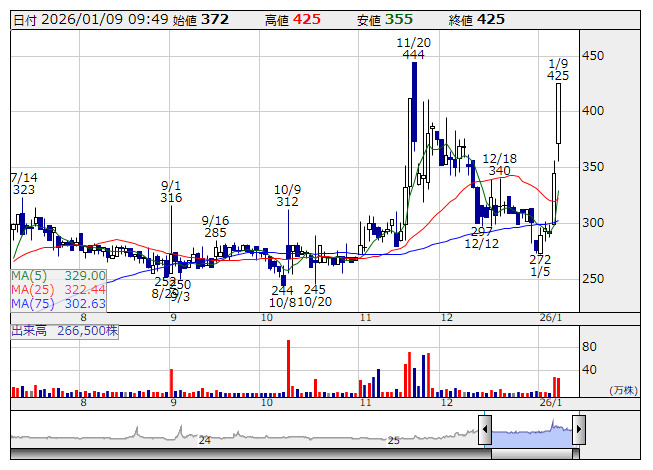Click the 12/18 340 peak label
Viewport: 653px width, 470px height.
(499, 164)
